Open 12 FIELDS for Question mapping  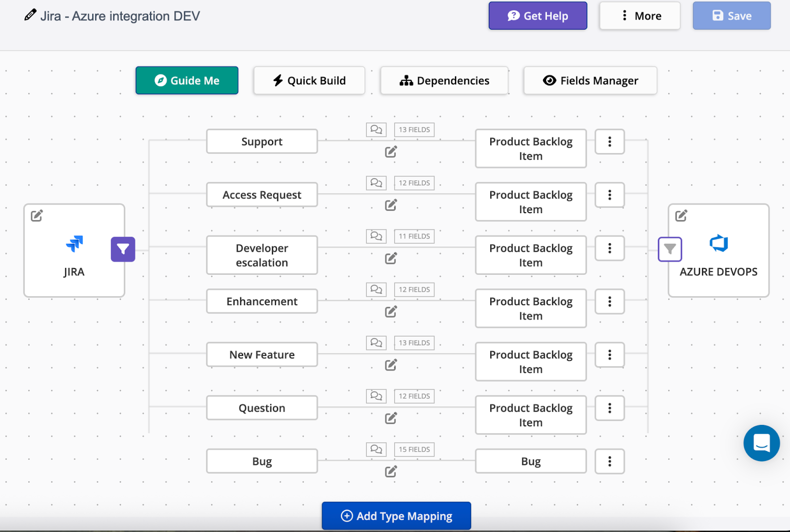click(414, 396)
